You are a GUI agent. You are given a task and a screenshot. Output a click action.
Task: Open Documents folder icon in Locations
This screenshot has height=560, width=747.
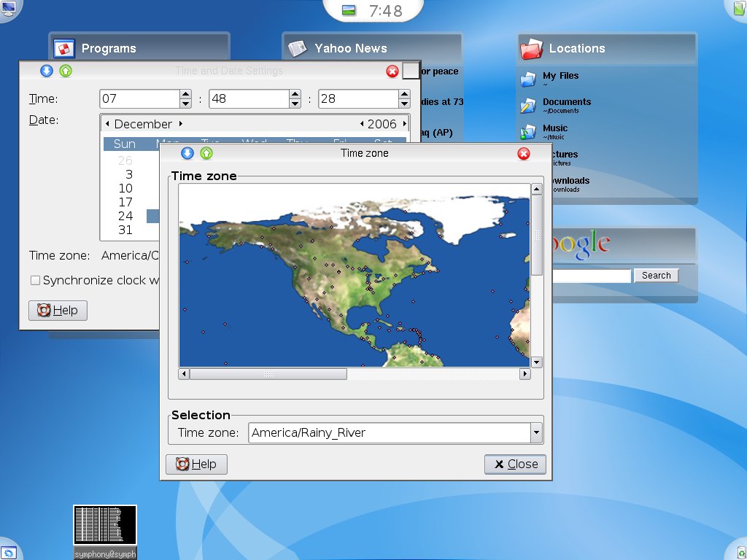(x=528, y=105)
